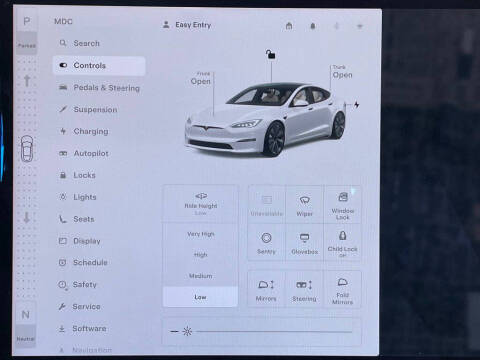Tap the display brightness slider track
The image size is (480, 360).
point(274,331)
